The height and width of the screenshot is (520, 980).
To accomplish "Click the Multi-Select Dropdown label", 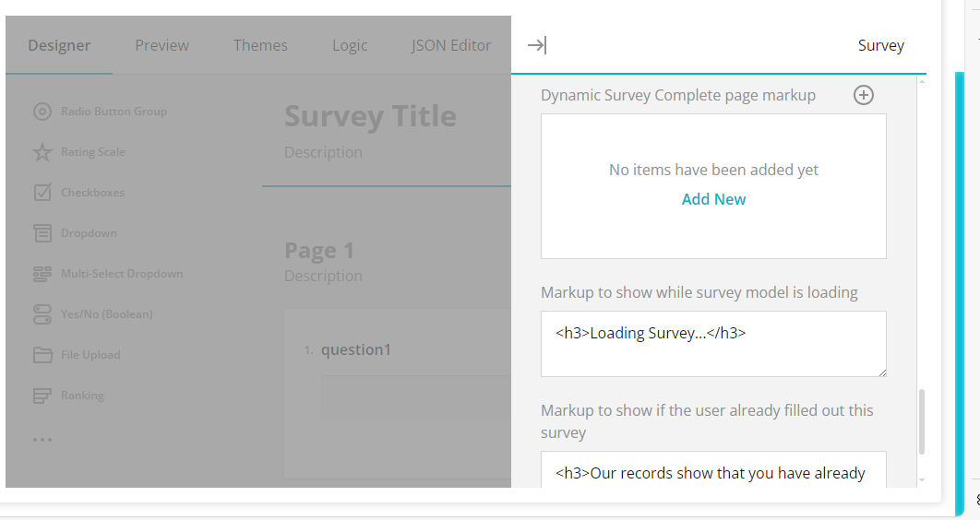I will pyautogui.click(x=122, y=274).
